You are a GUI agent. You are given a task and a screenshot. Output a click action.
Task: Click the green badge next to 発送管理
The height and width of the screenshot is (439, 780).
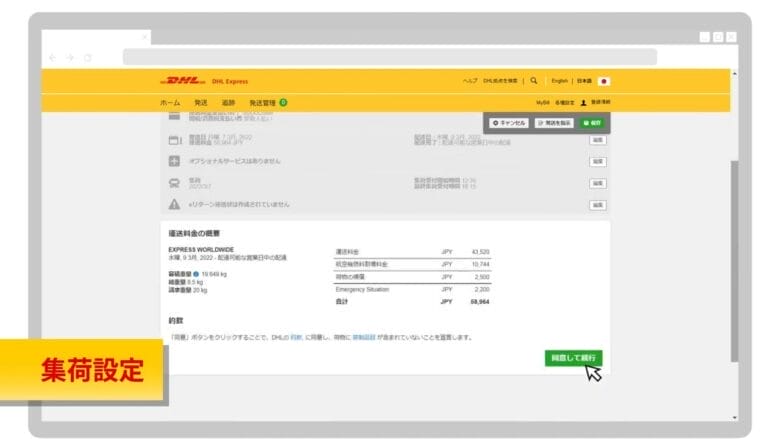pos(283,102)
